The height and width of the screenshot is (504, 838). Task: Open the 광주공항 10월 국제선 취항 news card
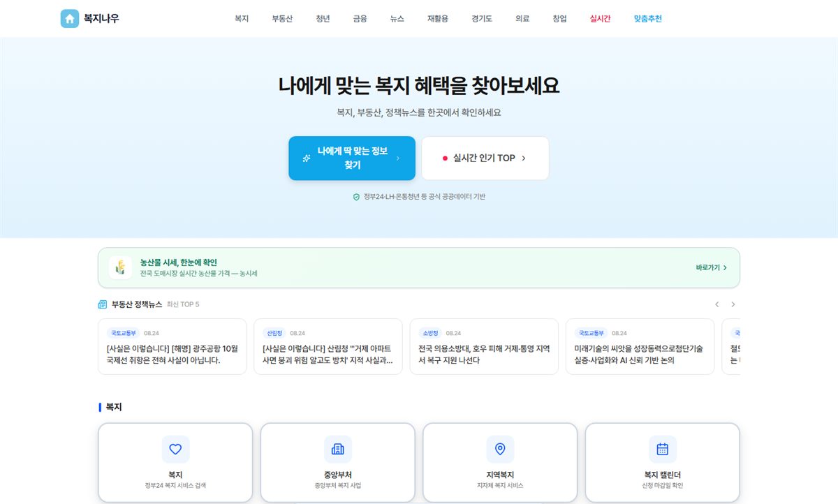tap(172, 347)
